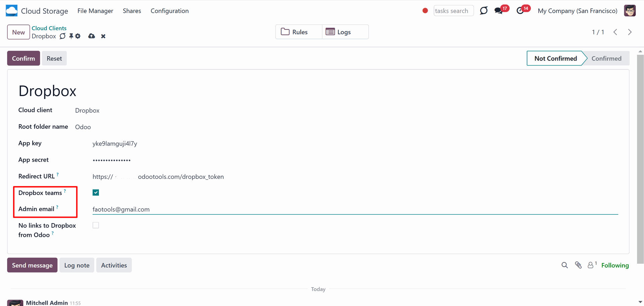Click the Cloud client field value Dropbox
The height and width of the screenshot is (306, 644).
[x=87, y=110]
